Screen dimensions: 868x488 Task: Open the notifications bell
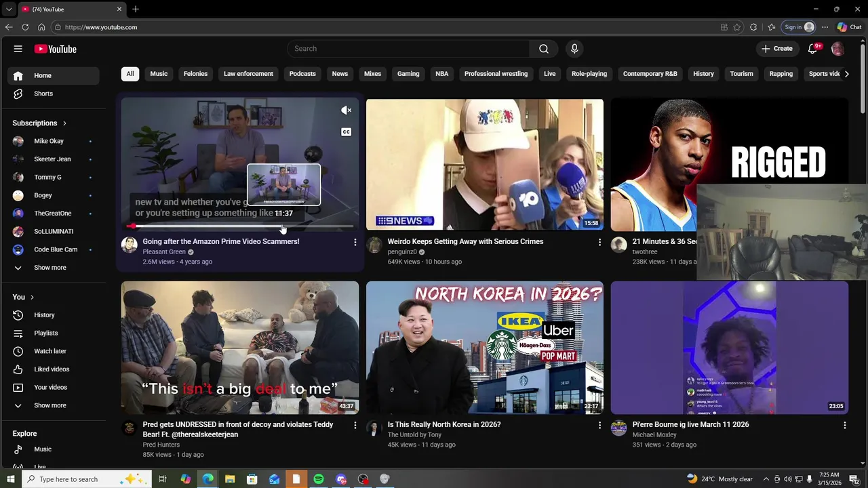click(x=813, y=49)
